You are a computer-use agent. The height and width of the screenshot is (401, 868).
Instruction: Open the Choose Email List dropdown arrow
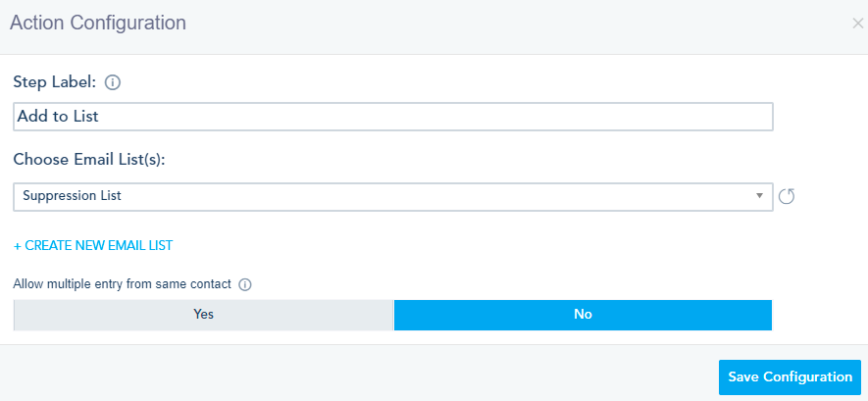[759, 196]
